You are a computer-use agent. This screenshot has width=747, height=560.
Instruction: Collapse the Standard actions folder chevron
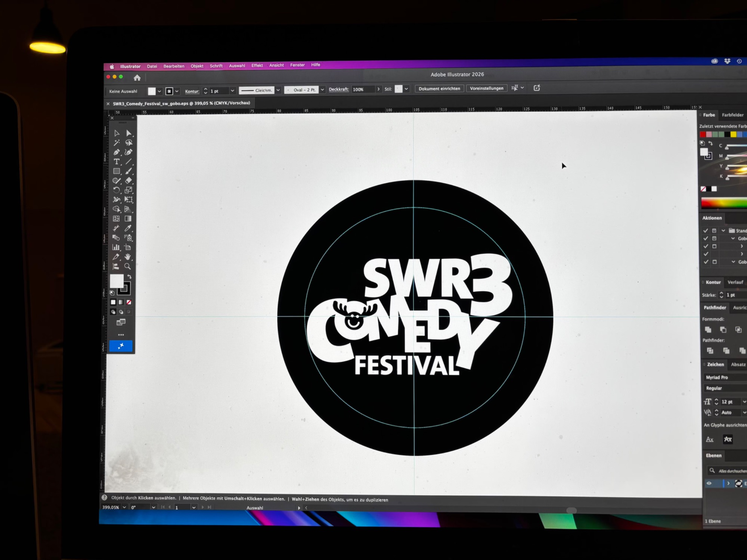pos(723,230)
